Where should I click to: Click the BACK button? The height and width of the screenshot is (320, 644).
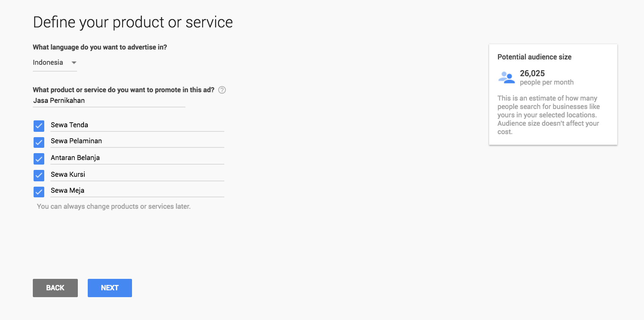pyautogui.click(x=55, y=288)
